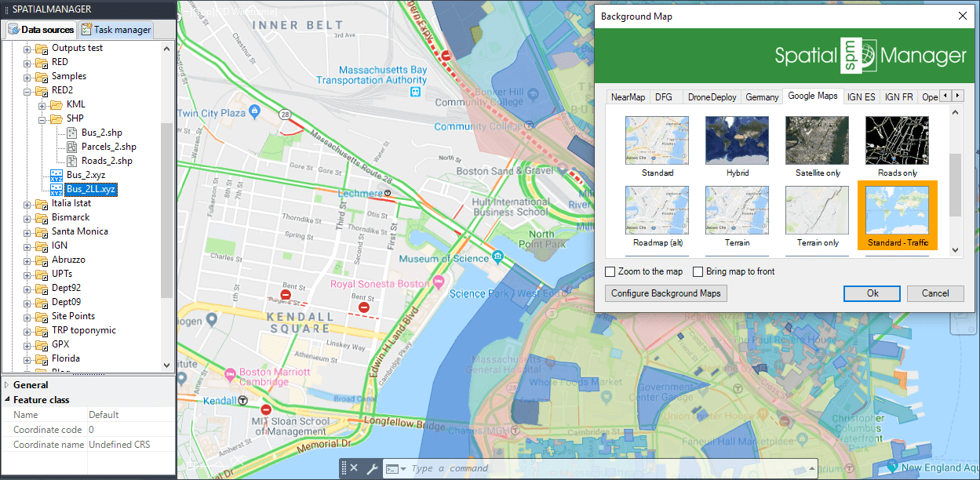Click the Santa Monica folder icon

(x=42, y=231)
